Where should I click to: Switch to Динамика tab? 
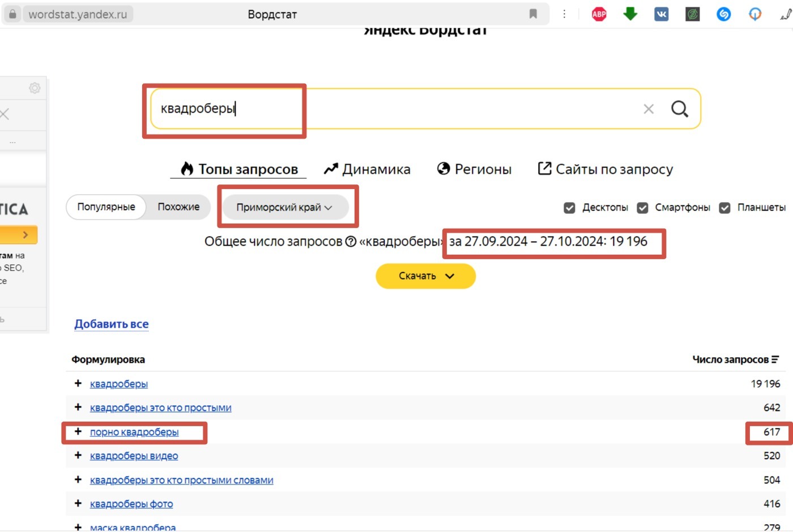coord(367,169)
